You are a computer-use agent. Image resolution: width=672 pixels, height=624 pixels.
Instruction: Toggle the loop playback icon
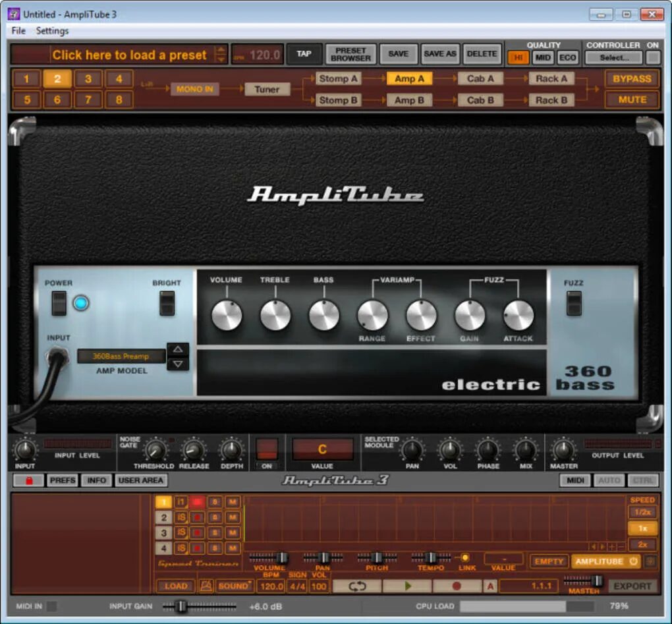[356, 585]
